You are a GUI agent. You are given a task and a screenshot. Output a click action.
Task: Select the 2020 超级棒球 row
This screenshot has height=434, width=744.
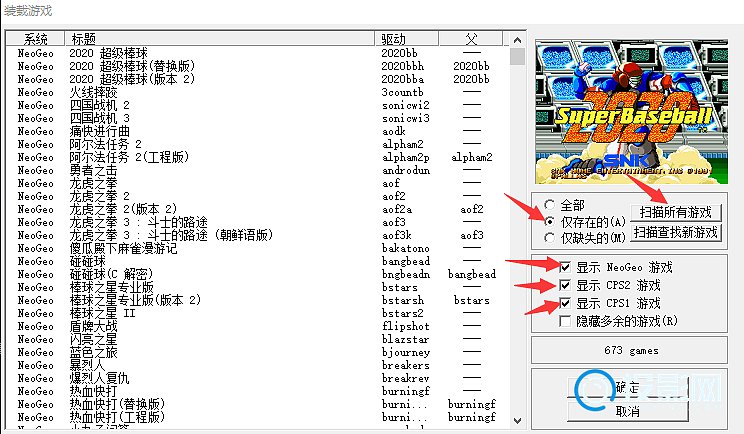(x=257, y=53)
